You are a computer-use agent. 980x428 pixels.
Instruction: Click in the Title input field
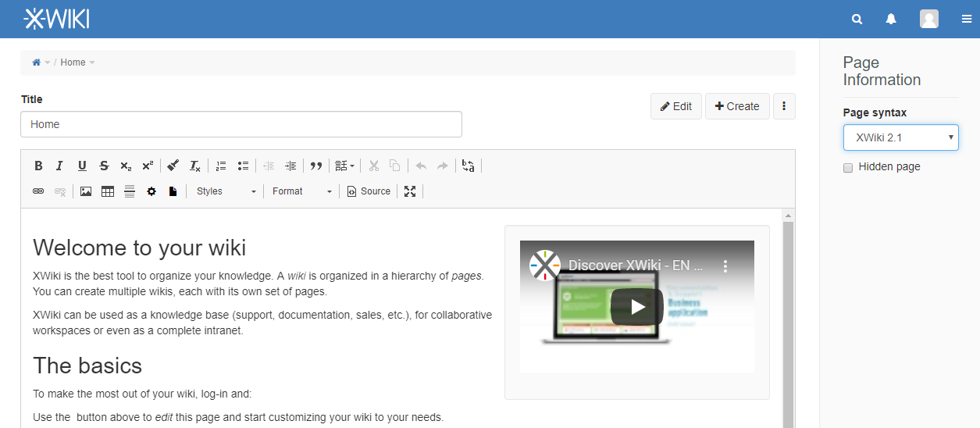(241, 124)
